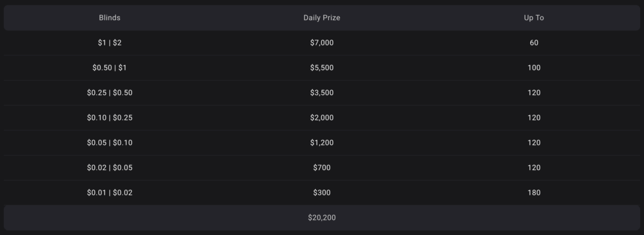Select the $0.50 | $1 blinds cell

click(x=109, y=68)
